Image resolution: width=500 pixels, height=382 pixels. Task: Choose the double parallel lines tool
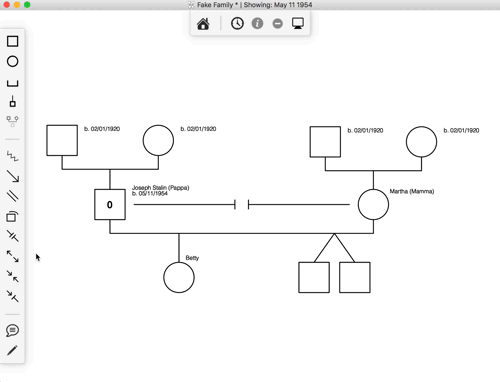(13, 196)
